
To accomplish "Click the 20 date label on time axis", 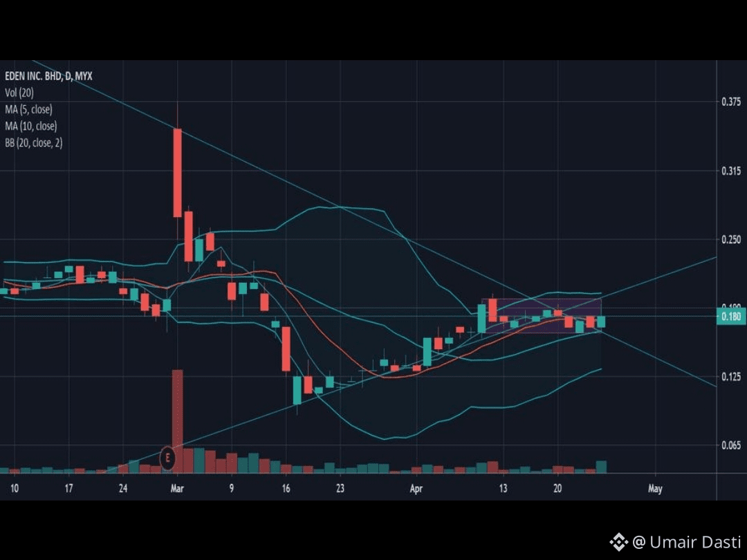I will 557,489.
